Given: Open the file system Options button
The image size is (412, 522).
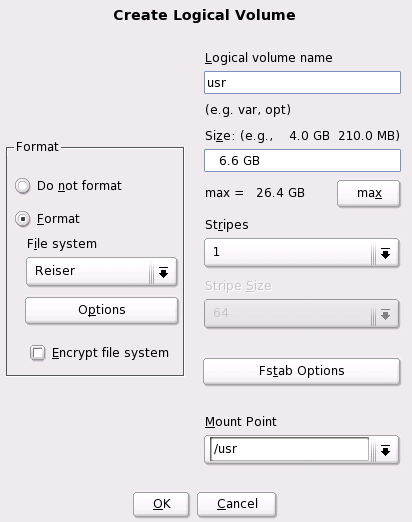Looking at the screenshot, I should pos(102,310).
